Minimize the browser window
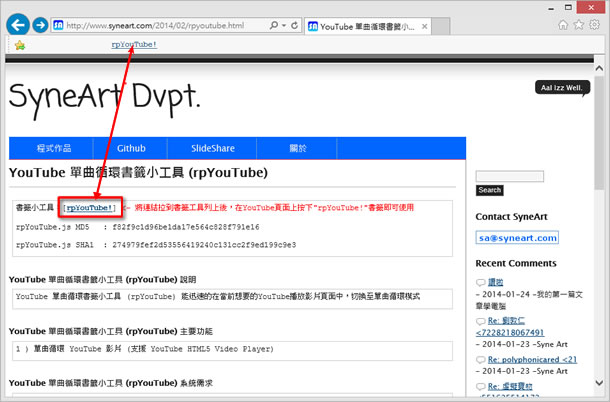This screenshot has width=610, height=402. (x=551, y=8)
